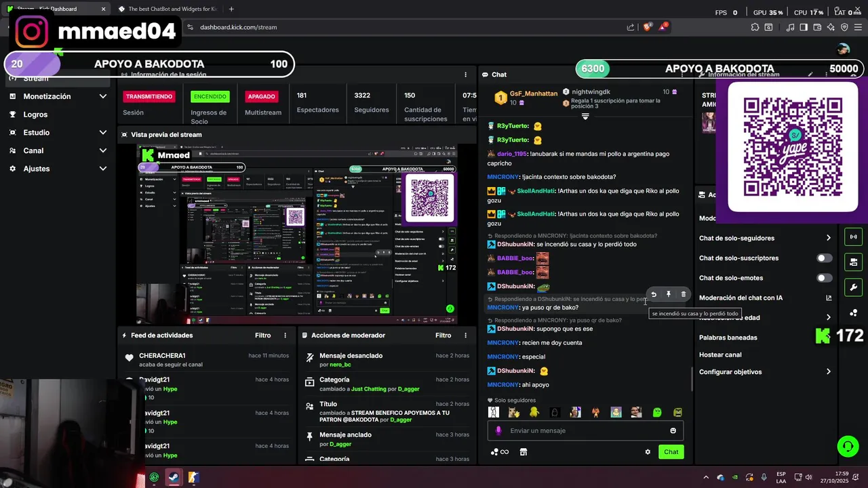Click username nero_bc in moderator actions

(340, 365)
